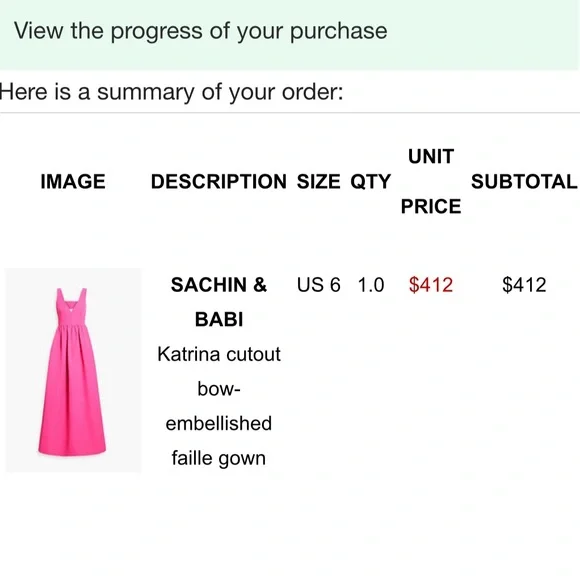580x580 pixels.
Task: Click the green purchase progress banner
Action: click(x=290, y=35)
